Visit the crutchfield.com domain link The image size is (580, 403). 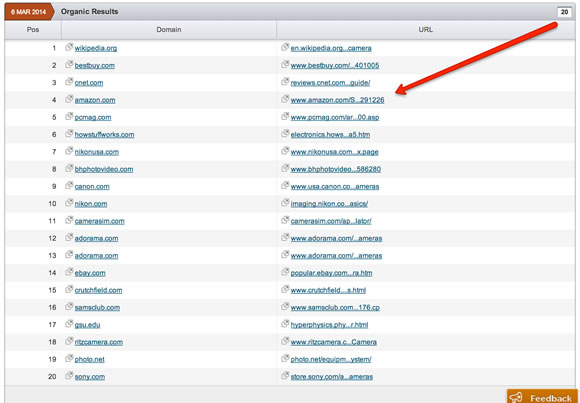(x=98, y=291)
